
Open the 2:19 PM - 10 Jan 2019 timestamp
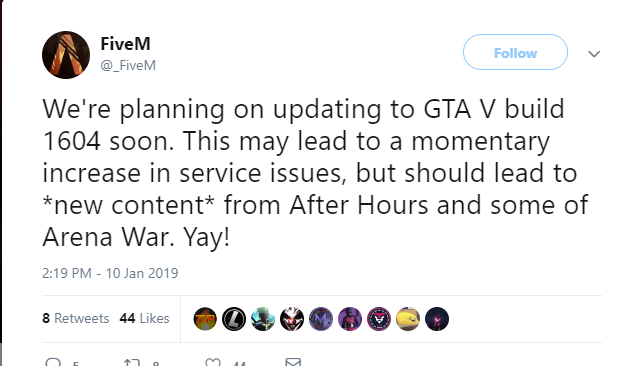(110, 273)
